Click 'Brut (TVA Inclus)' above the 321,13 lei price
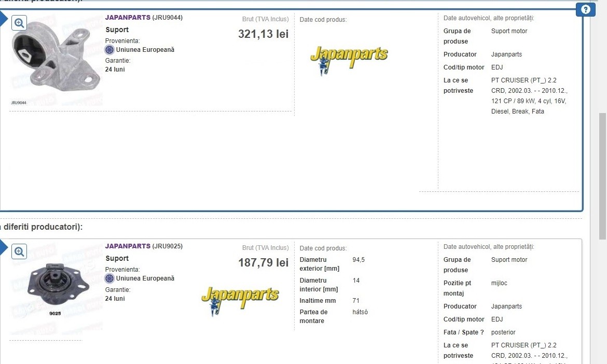607x364 pixels. [266, 19]
